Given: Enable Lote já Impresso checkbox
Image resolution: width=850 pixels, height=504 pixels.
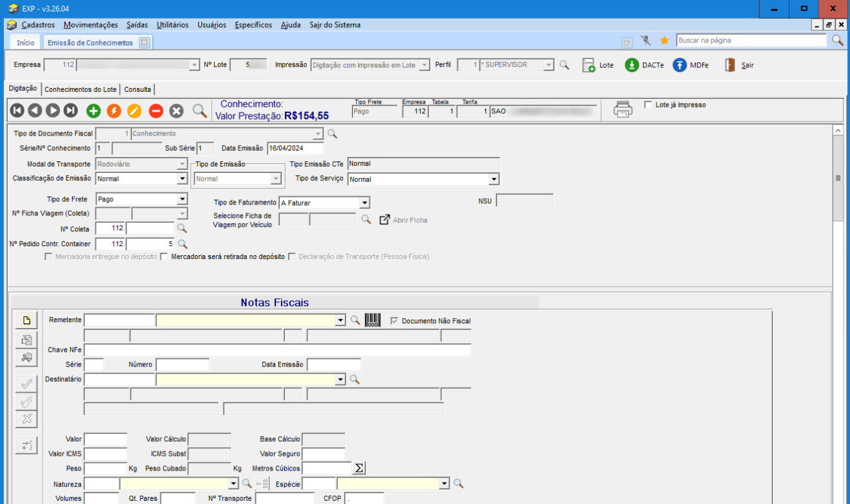Looking at the screenshot, I should point(648,105).
